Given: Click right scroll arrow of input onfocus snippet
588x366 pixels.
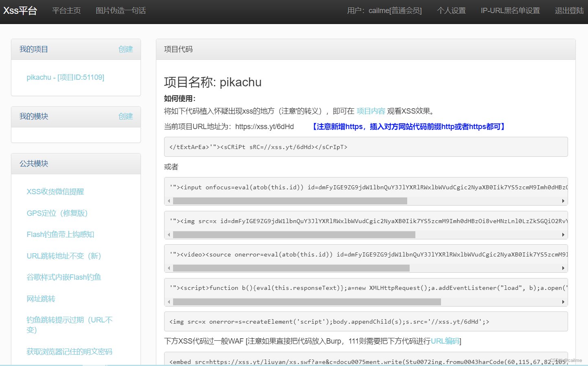Looking at the screenshot, I should (x=563, y=201).
